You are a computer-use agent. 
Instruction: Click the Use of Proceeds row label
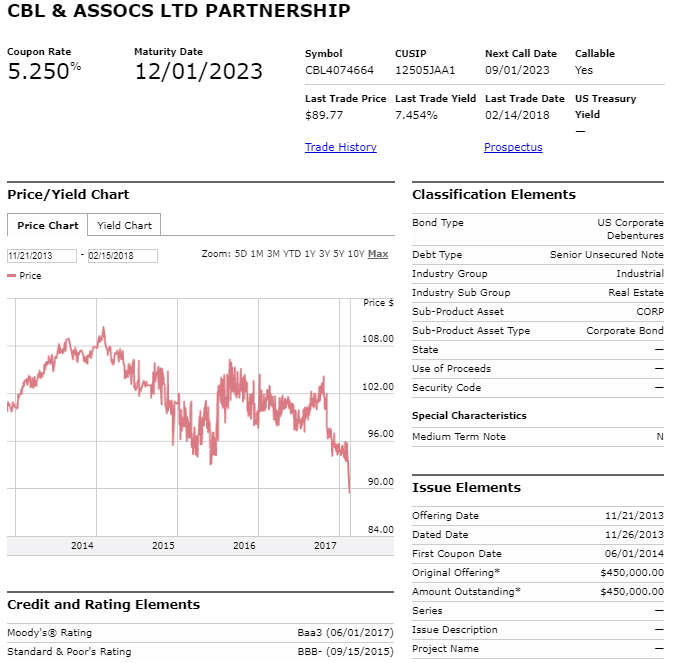pos(452,369)
